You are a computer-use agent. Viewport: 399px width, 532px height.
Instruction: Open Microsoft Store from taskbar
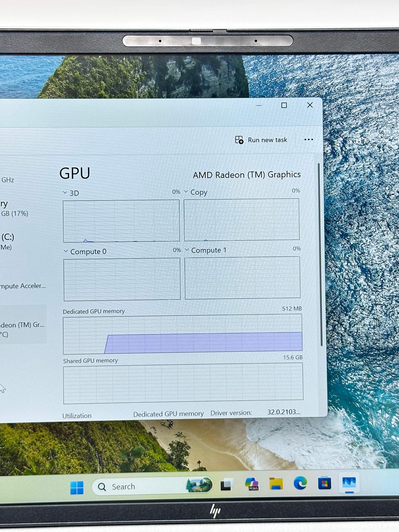[x=325, y=483]
